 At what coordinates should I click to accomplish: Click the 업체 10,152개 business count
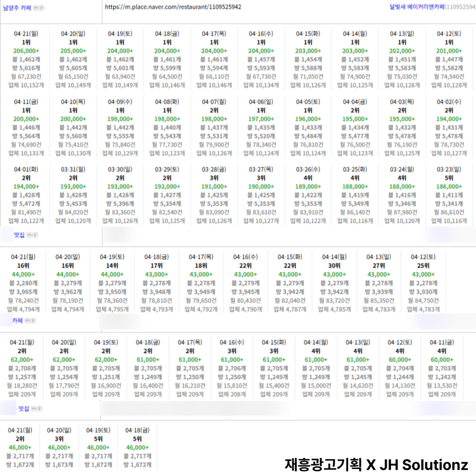26,86
